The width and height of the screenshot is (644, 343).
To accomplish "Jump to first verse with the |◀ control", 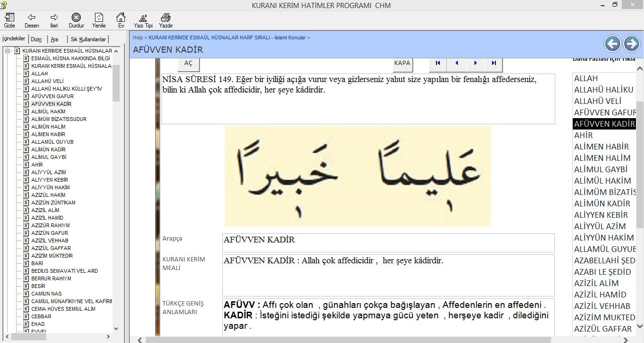I will tap(437, 63).
